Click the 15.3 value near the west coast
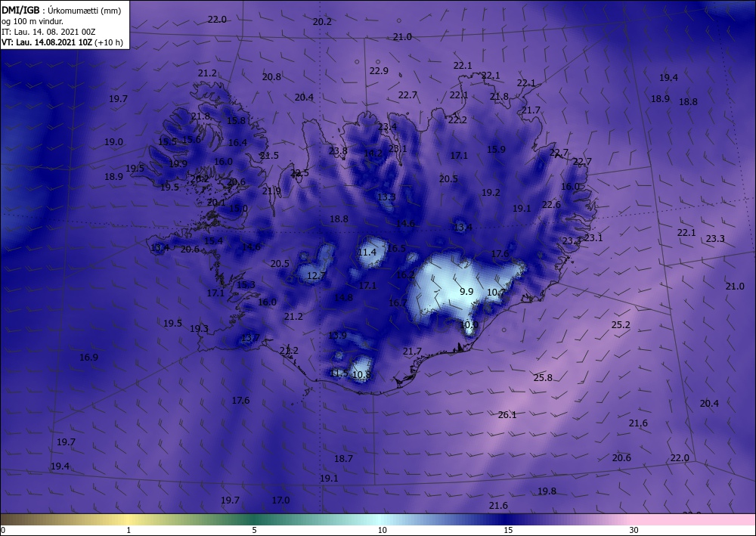 [x=246, y=285]
